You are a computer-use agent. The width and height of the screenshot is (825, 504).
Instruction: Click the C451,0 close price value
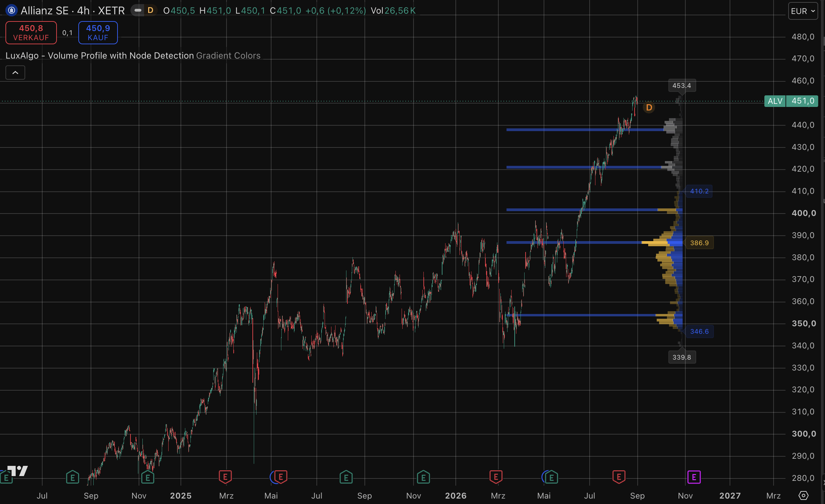[285, 11]
